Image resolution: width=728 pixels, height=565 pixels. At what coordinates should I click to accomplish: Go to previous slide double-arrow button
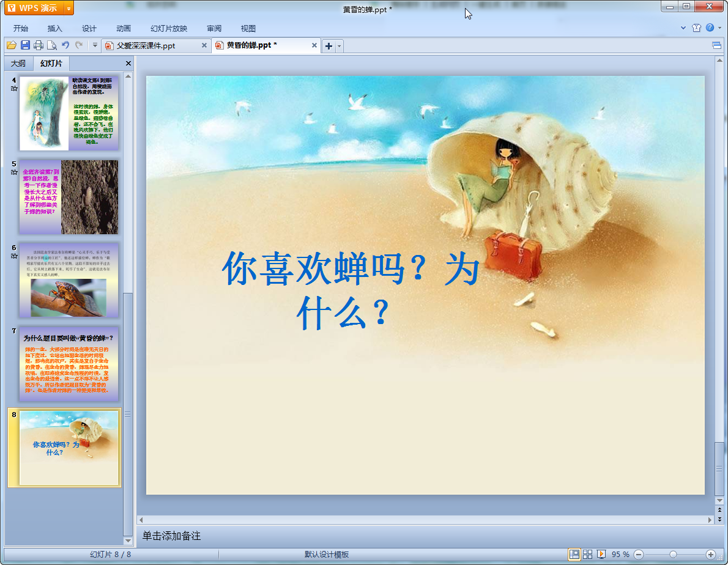(719, 510)
